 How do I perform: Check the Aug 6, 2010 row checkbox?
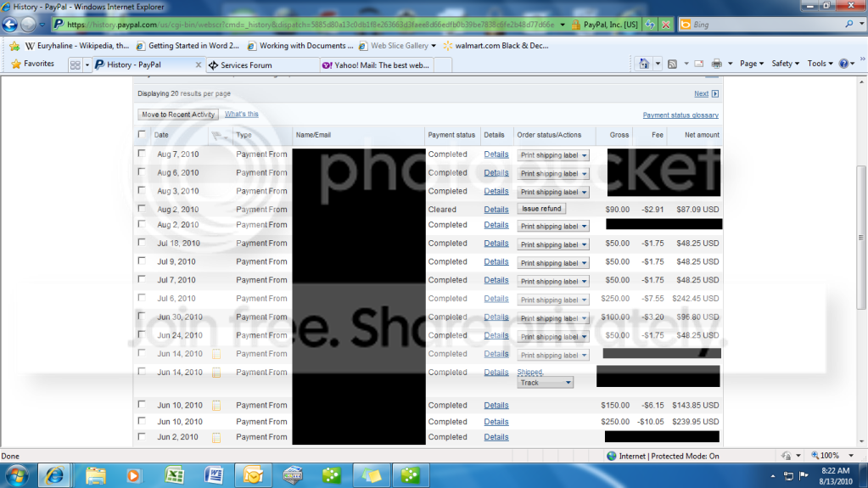click(142, 171)
